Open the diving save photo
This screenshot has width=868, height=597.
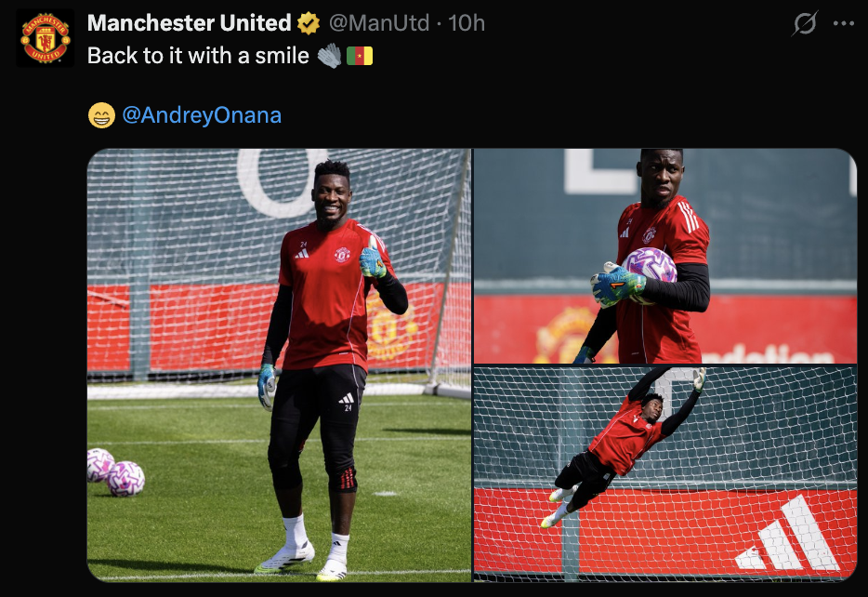(665, 474)
